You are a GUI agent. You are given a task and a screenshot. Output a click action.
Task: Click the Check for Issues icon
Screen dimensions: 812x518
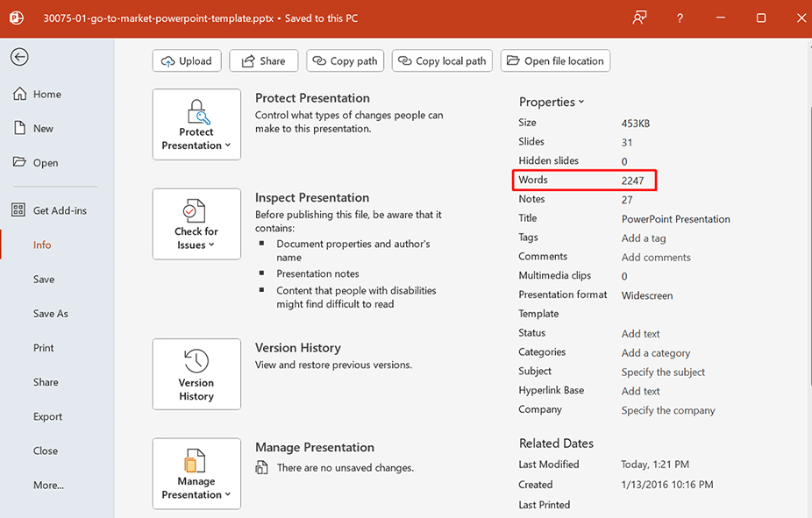click(x=196, y=212)
